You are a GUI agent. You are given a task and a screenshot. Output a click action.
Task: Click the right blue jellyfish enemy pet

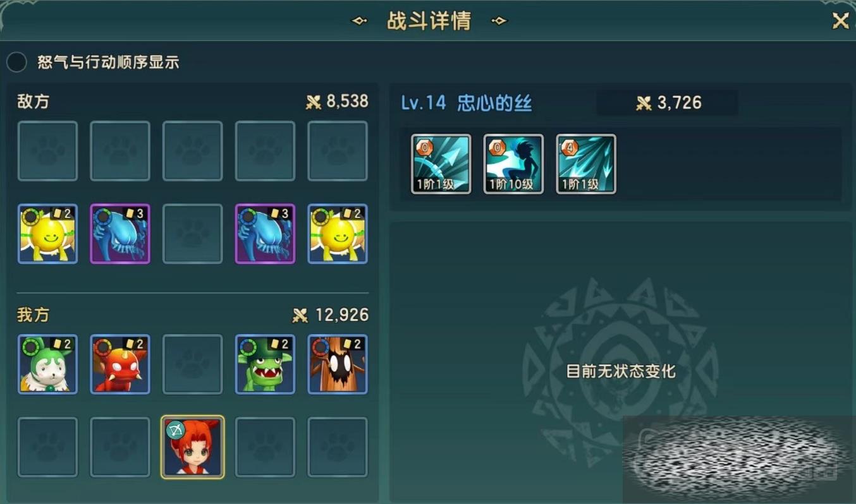click(x=265, y=234)
